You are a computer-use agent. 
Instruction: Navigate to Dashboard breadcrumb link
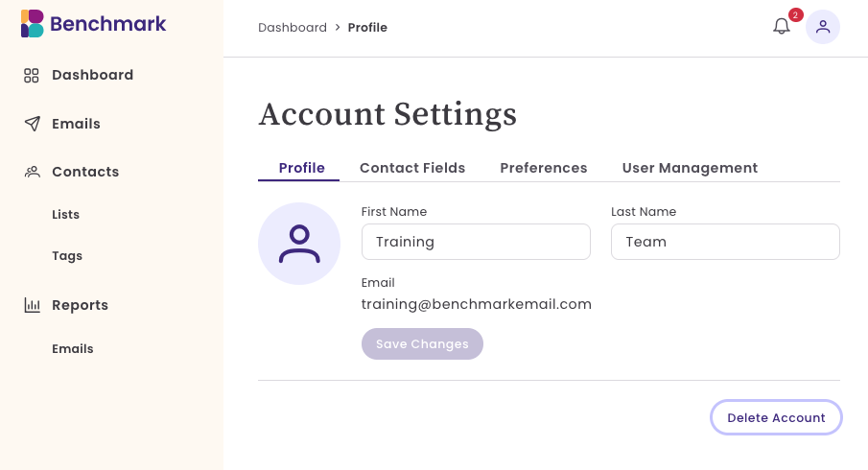293,27
